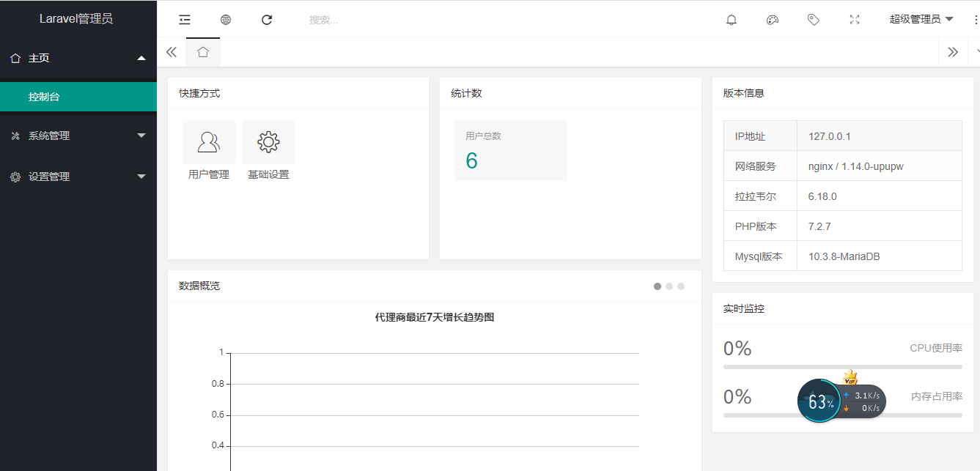
Task: Switch to the third carousel dot
Action: coord(681,286)
